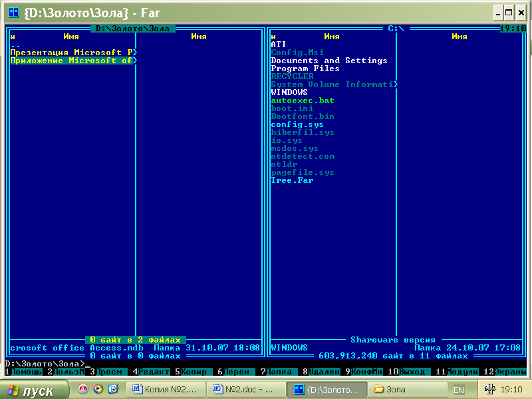Click left panel first Имя column header
The image size is (532, 399).
pos(71,37)
